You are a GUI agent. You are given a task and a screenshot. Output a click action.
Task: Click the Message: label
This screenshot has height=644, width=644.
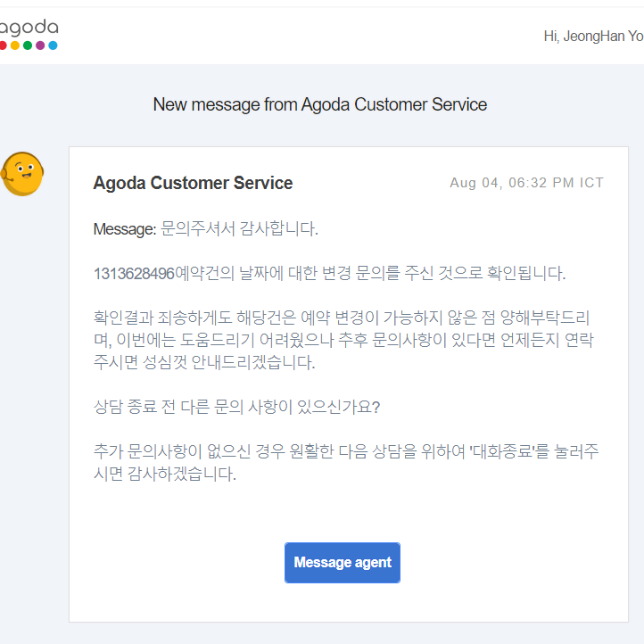coord(125,229)
